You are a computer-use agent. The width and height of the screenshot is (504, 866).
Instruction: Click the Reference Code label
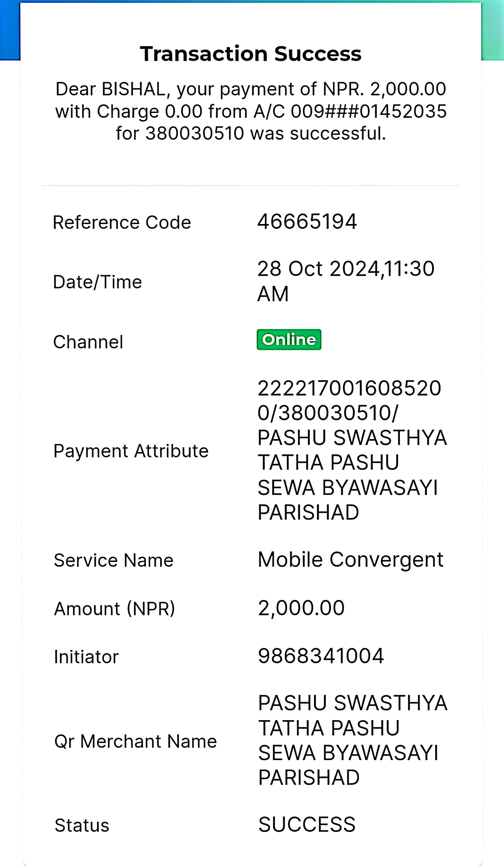tap(122, 222)
